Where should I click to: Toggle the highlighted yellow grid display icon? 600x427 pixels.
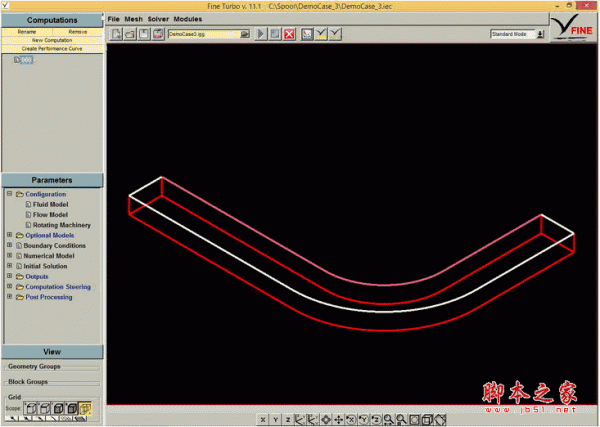(86, 409)
